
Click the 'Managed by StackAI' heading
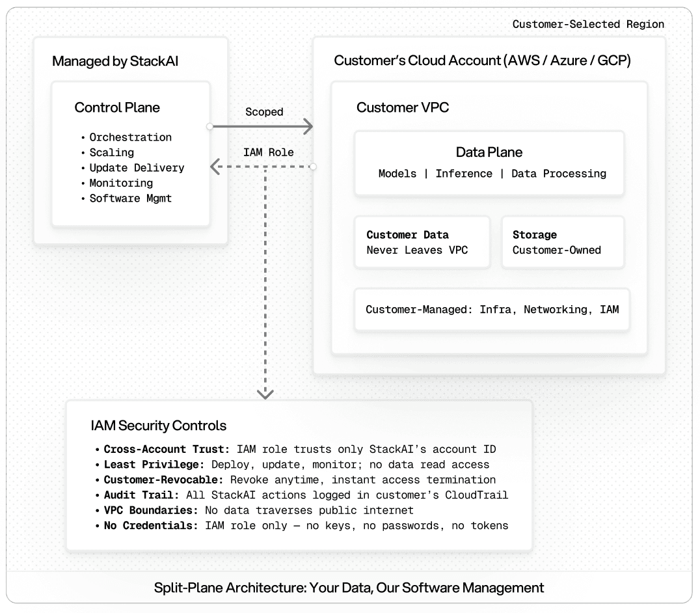coord(115,61)
